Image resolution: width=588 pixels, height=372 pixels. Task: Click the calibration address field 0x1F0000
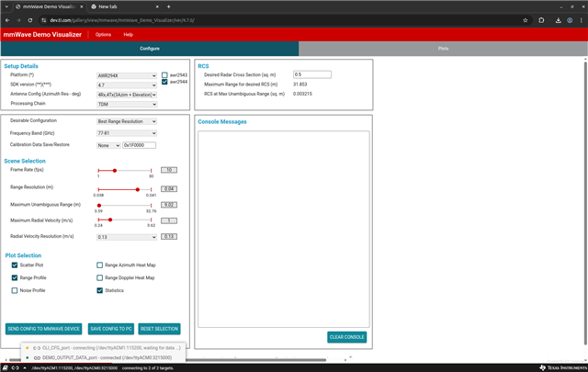139,145
